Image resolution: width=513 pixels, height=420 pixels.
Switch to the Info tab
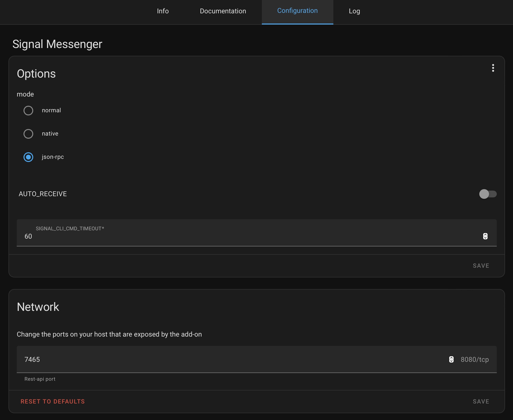click(163, 11)
